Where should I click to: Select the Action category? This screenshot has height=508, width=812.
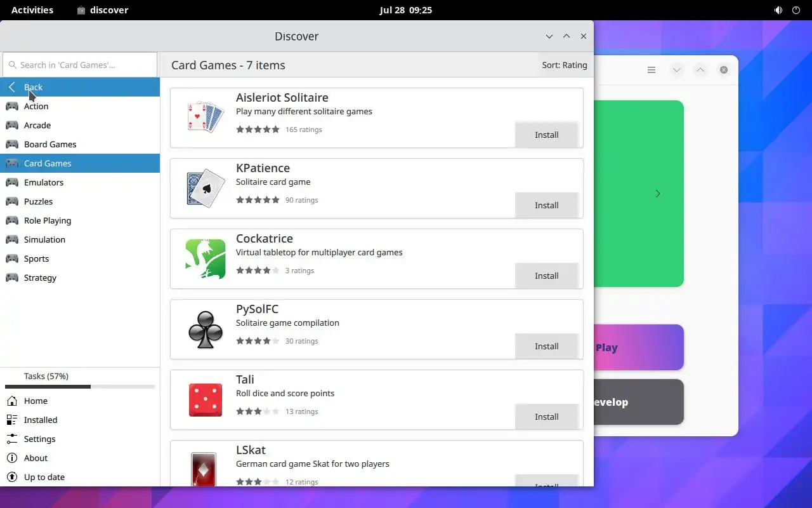[80, 106]
